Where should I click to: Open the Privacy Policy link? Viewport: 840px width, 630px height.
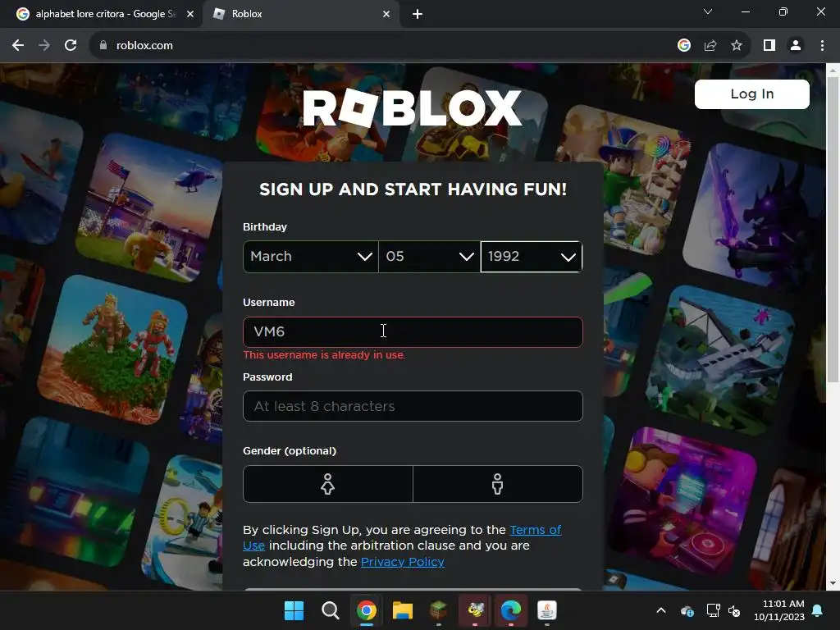pos(402,562)
